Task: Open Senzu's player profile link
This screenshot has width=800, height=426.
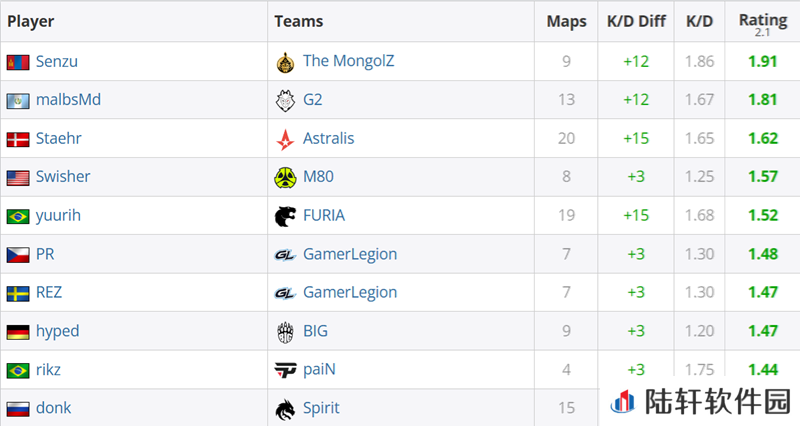Action: (57, 61)
